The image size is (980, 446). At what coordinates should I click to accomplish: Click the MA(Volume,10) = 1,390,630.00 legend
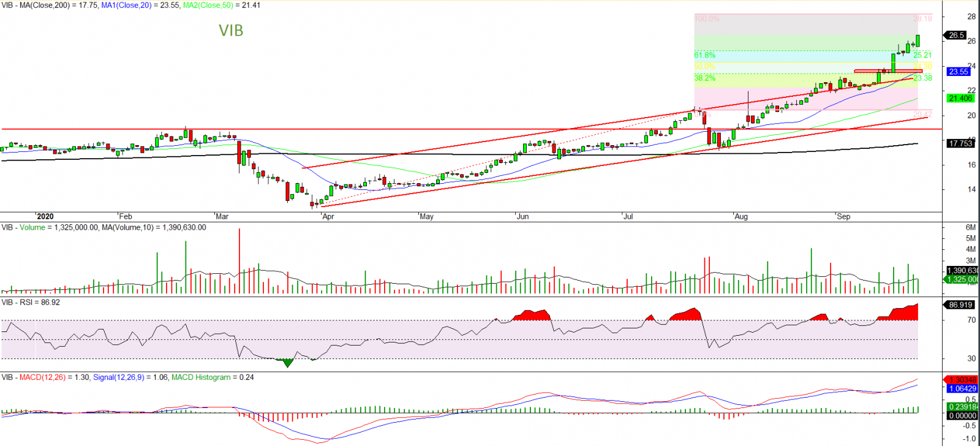tap(154, 227)
